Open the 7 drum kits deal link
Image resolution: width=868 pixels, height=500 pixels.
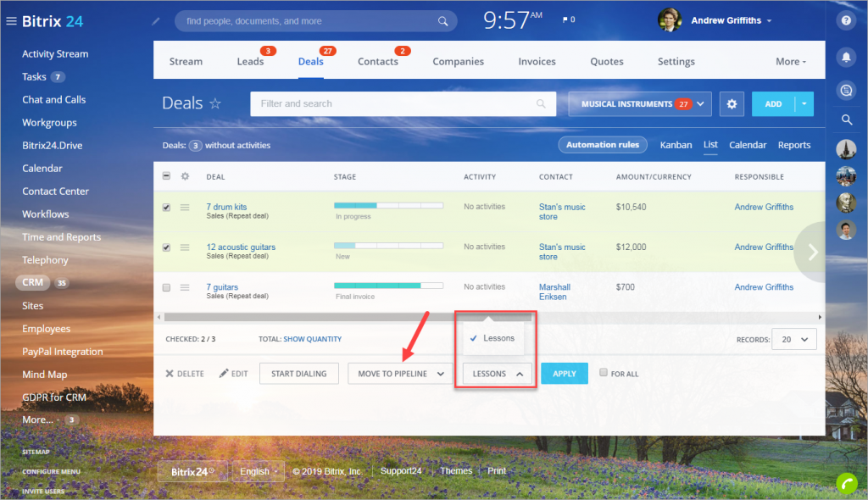pyautogui.click(x=226, y=207)
